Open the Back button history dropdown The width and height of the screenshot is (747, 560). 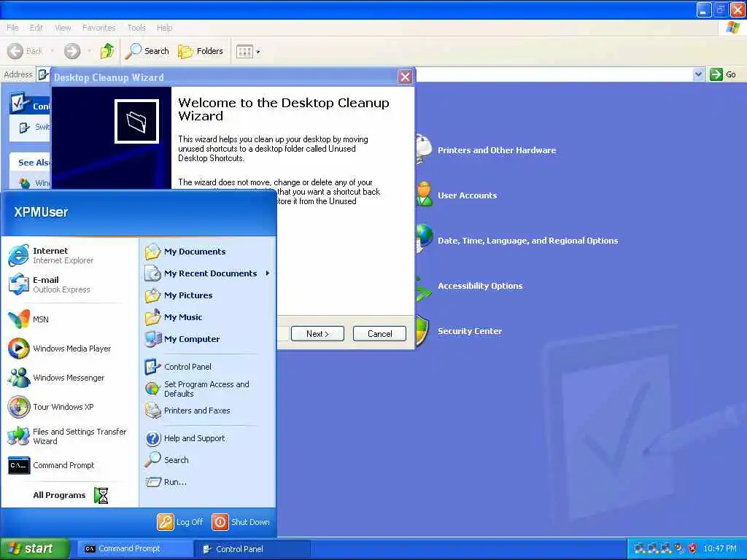tap(53, 51)
